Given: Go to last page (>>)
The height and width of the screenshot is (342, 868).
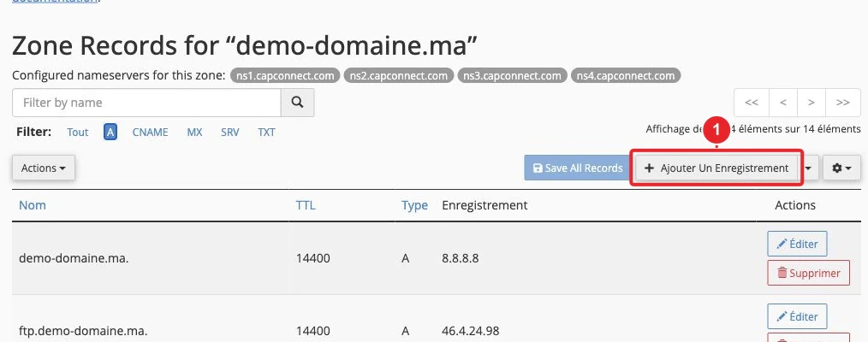Looking at the screenshot, I should [843, 103].
